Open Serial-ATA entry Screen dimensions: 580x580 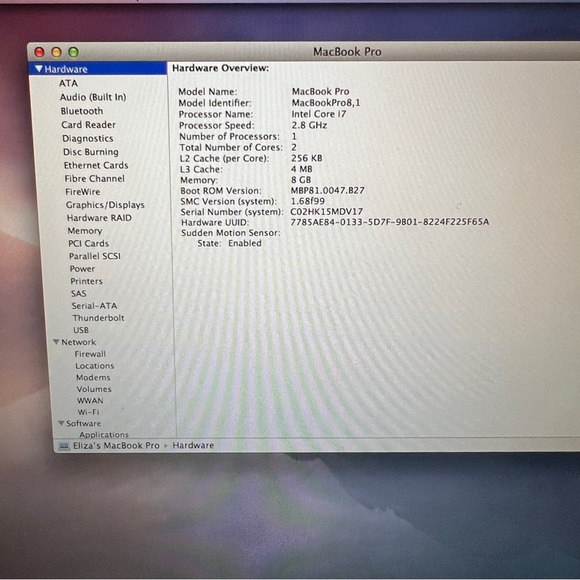tap(94, 306)
